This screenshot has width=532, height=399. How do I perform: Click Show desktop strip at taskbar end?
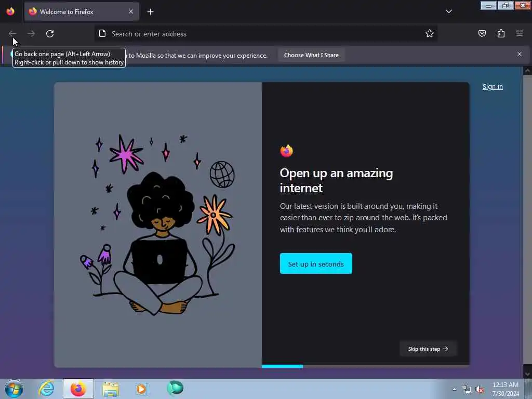tap(528, 389)
